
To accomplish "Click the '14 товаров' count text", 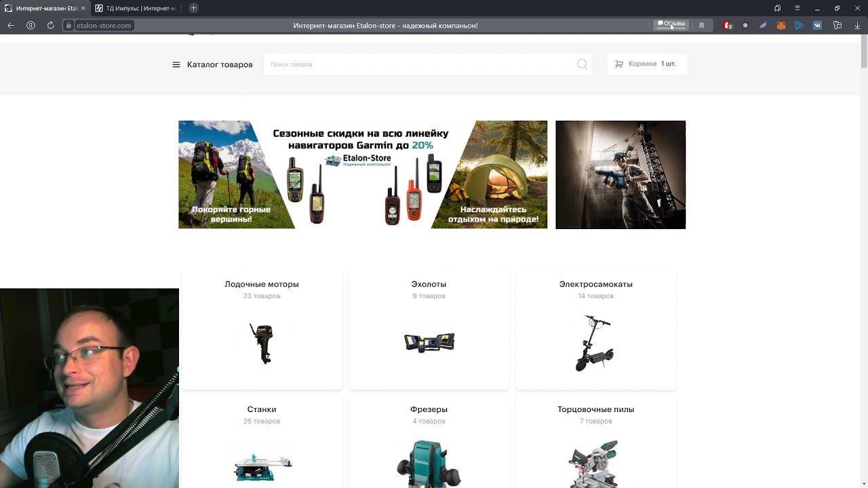I will coord(596,296).
